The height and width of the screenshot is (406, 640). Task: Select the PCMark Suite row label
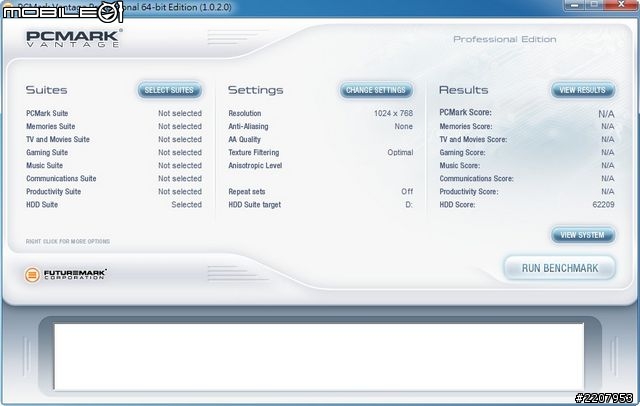(x=47, y=113)
